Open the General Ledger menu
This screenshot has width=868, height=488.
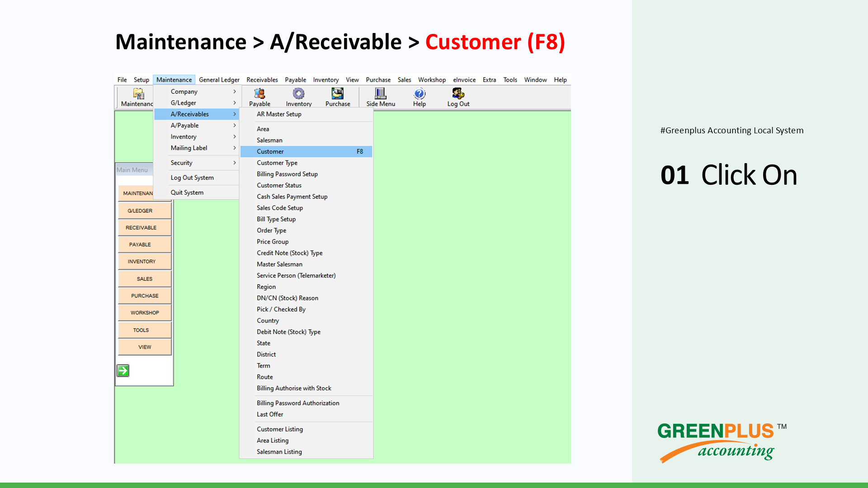[x=219, y=80]
